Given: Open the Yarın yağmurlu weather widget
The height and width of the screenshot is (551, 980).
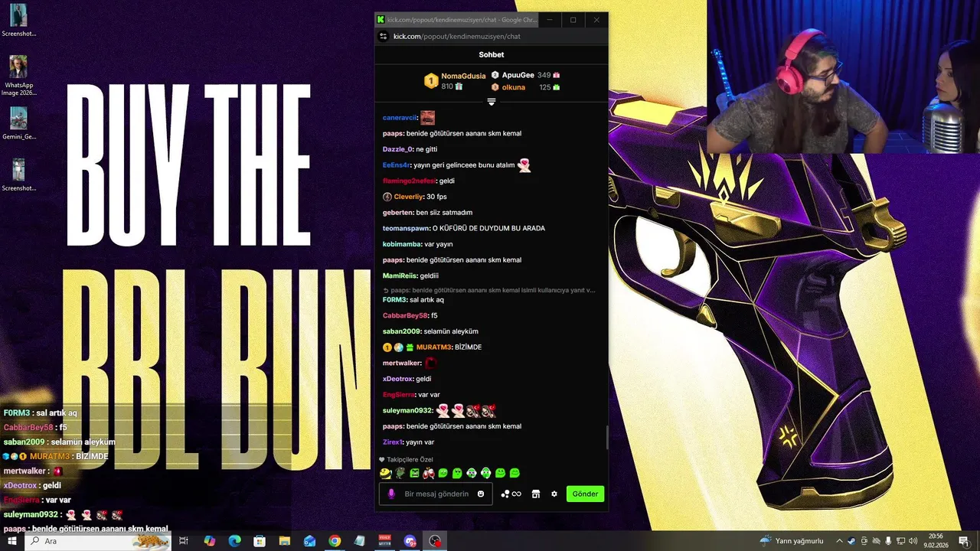Looking at the screenshot, I should pos(791,541).
